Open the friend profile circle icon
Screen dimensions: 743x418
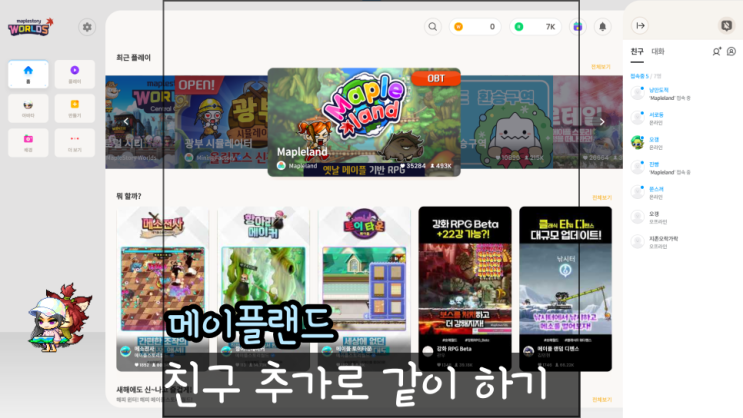point(732,51)
